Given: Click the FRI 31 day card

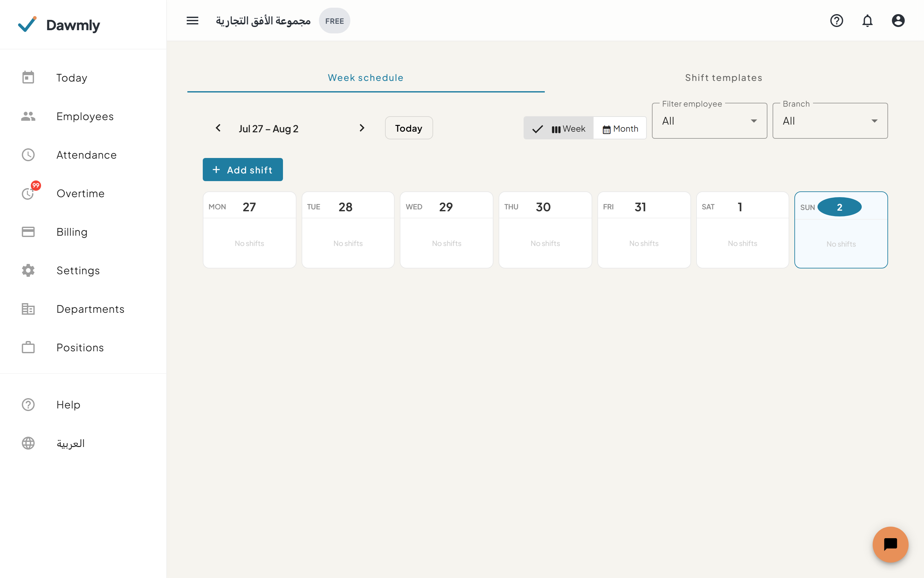Looking at the screenshot, I should pyautogui.click(x=644, y=230).
